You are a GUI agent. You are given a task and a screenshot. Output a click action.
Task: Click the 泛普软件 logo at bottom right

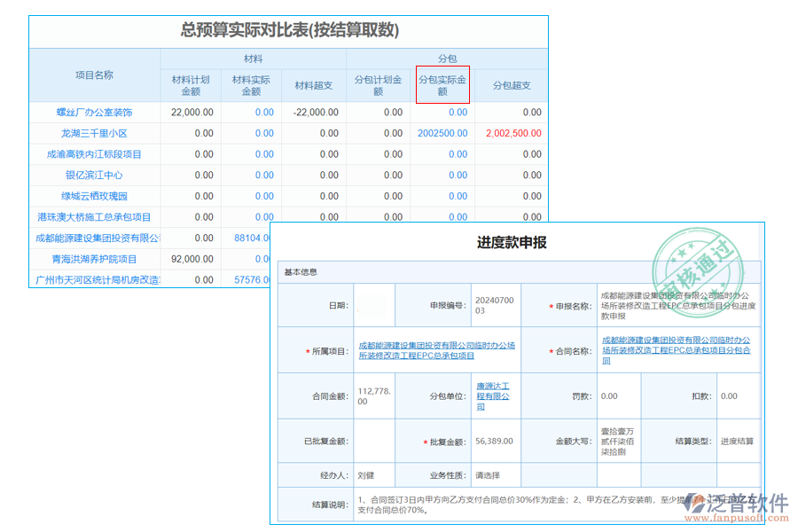click(x=737, y=502)
